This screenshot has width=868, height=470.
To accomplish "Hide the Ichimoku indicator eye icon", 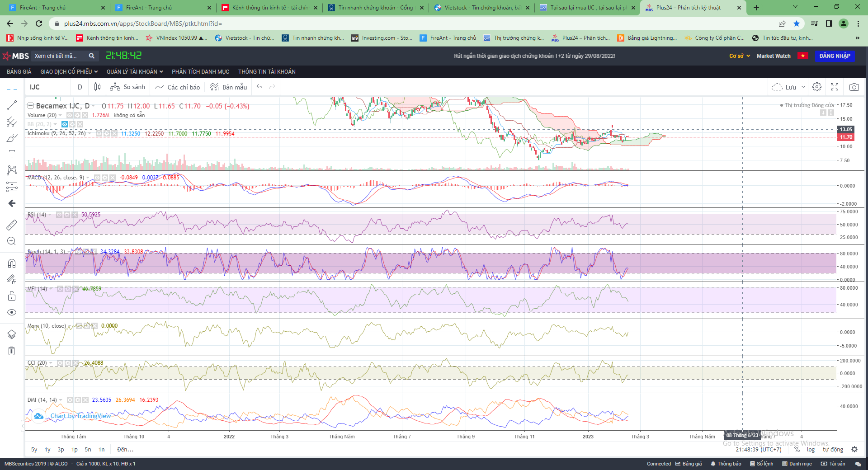I will [99, 133].
